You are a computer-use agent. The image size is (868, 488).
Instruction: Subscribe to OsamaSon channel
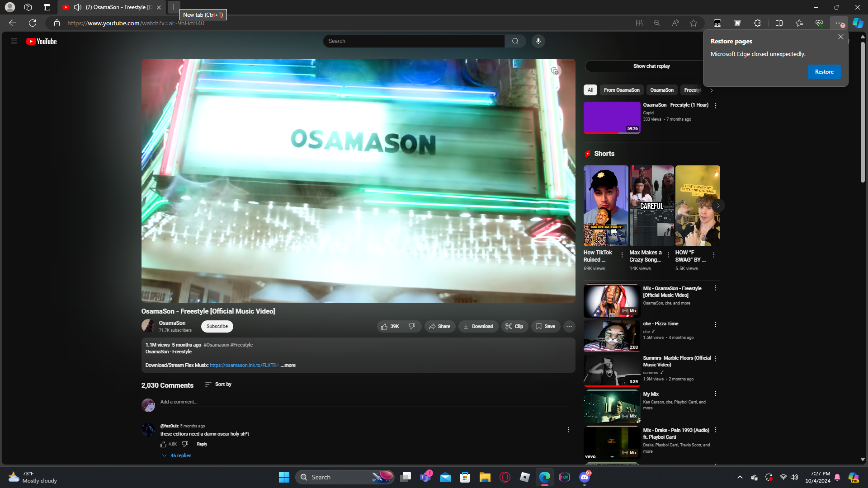point(217,326)
